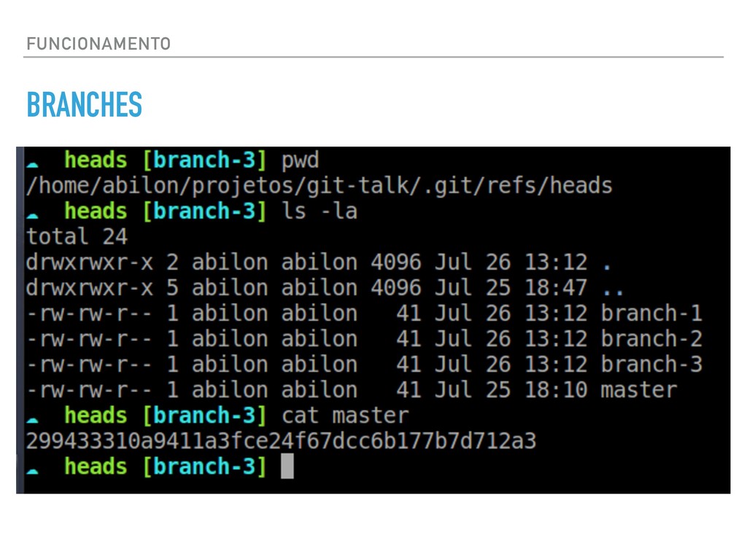The height and width of the screenshot is (560, 747).
Task: Select the branch-3 file name in the listing
Action: 651,365
